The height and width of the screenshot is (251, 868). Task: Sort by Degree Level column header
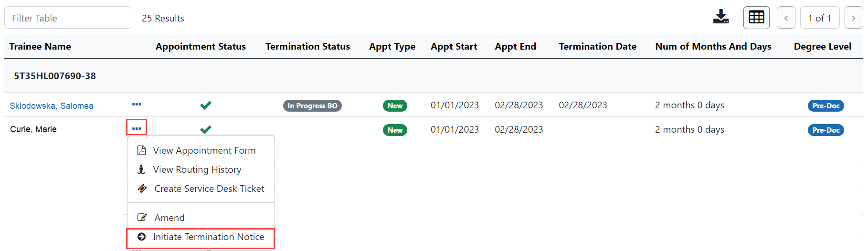tap(823, 46)
